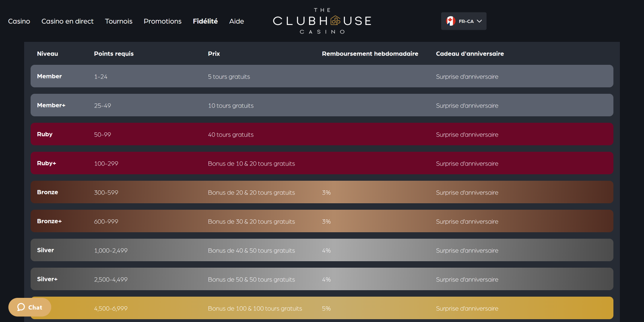Screen dimensions: 644x322
Task: Open the Aide help page
Action: 237,21
